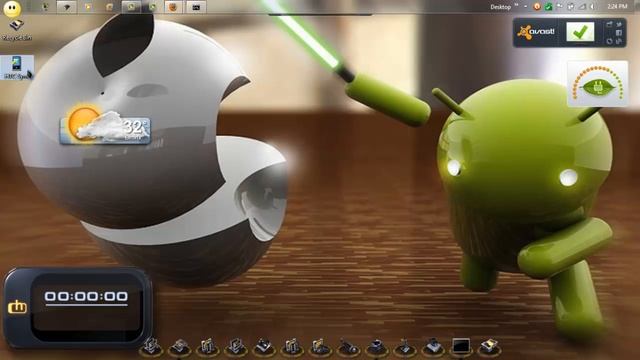Click the green checkmark tray icon
The width and height of the screenshot is (640, 360).
click(549, 7)
